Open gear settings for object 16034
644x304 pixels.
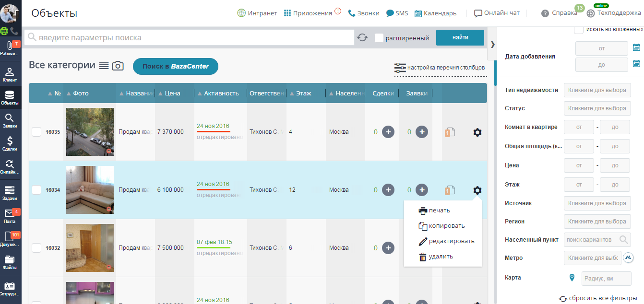pos(477,190)
